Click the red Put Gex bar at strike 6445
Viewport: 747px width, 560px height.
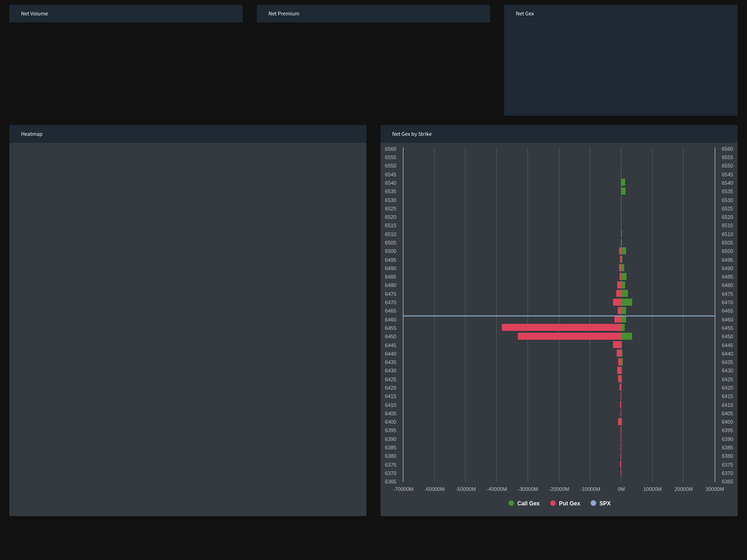617,345
